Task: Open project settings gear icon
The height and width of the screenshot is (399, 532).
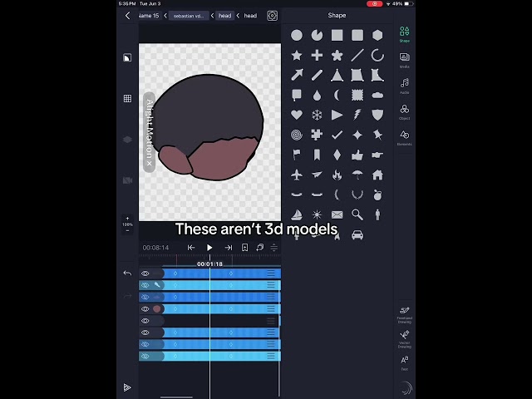Action: pos(272,16)
